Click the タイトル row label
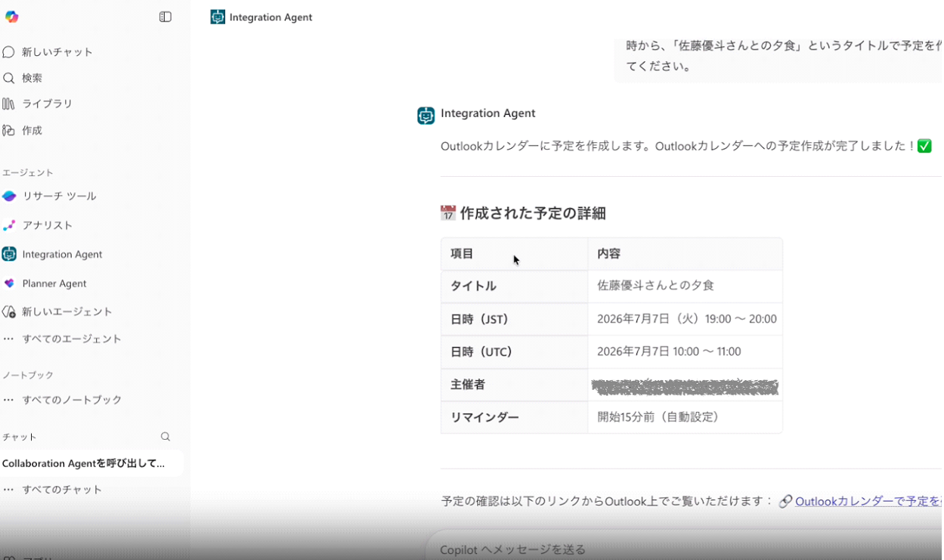The width and height of the screenshot is (944, 560). pos(473,286)
